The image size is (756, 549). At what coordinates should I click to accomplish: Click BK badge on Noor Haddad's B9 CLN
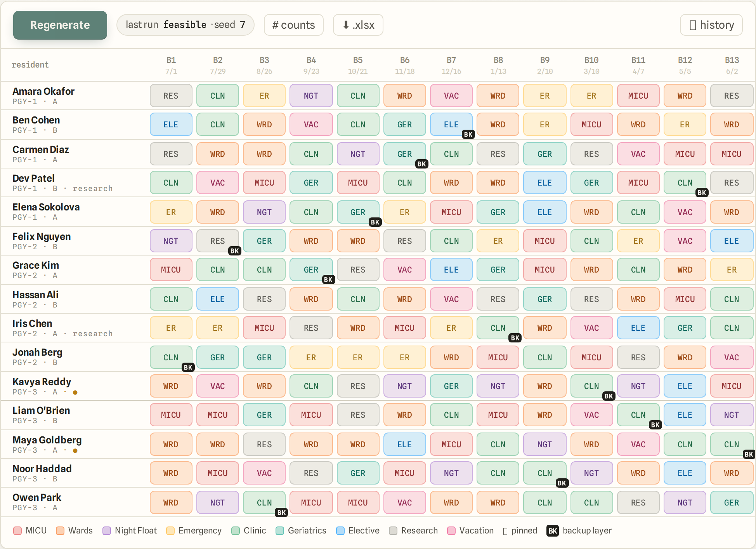click(x=562, y=483)
